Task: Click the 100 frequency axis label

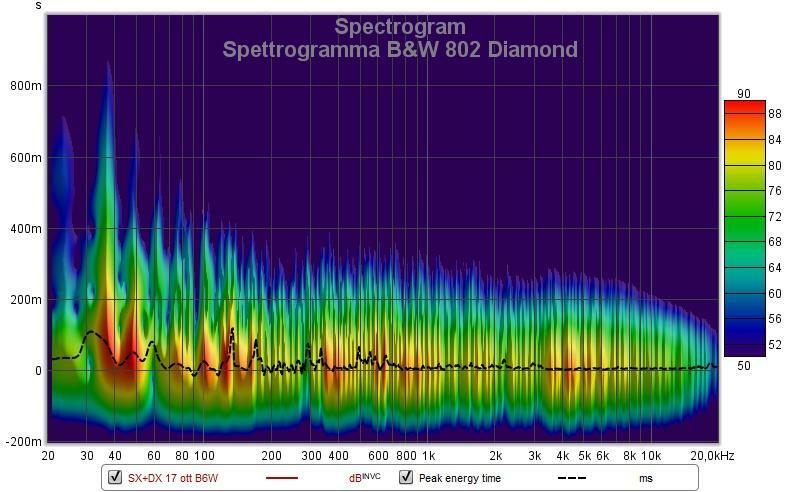Action: pyautogui.click(x=205, y=456)
